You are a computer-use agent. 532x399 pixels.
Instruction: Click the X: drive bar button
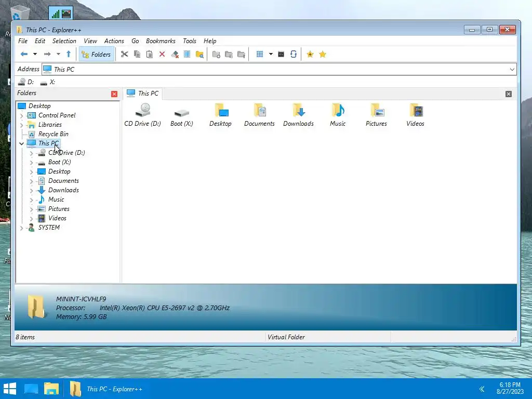[47, 82]
